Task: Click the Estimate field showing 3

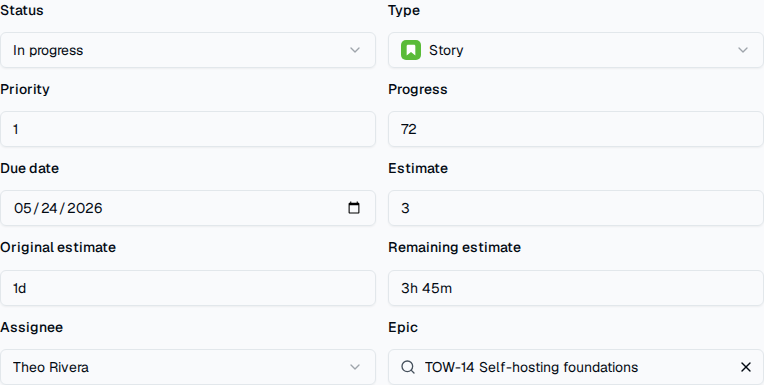Action: tap(576, 208)
